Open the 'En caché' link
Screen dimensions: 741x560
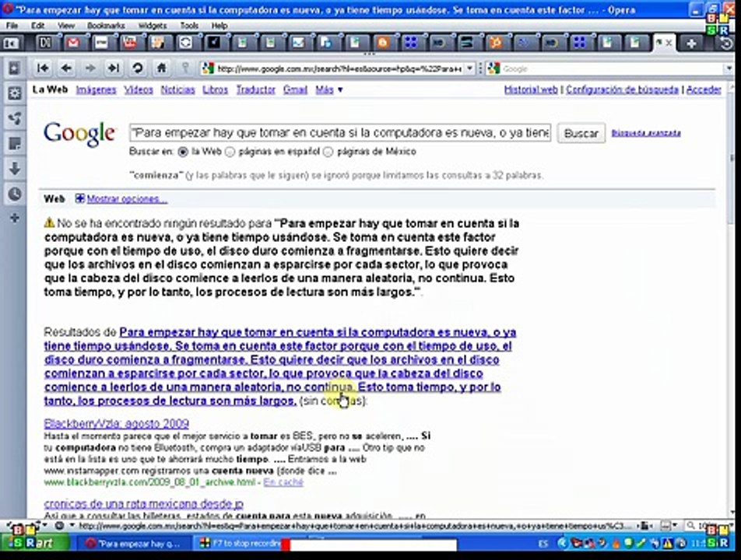point(283,482)
